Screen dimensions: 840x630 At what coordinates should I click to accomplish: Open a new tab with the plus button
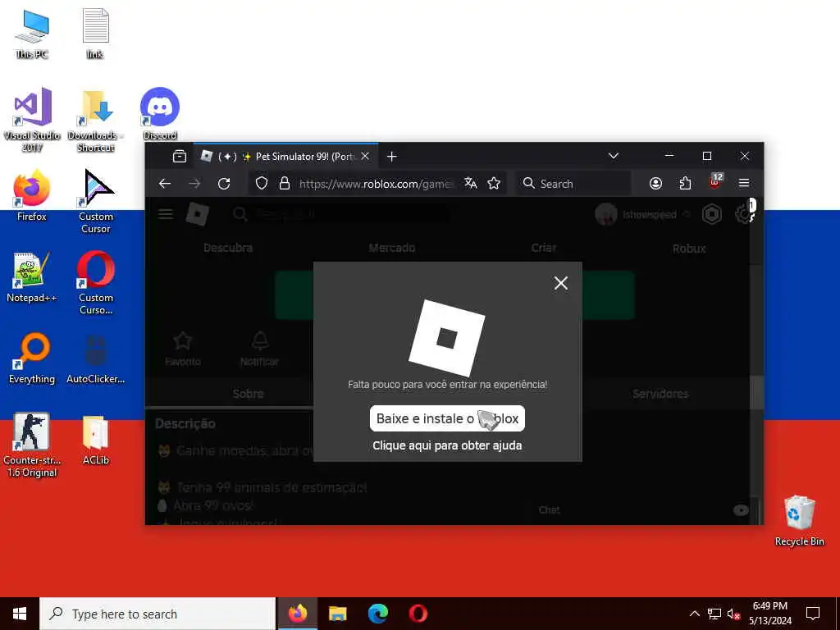(x=391, y=157)
